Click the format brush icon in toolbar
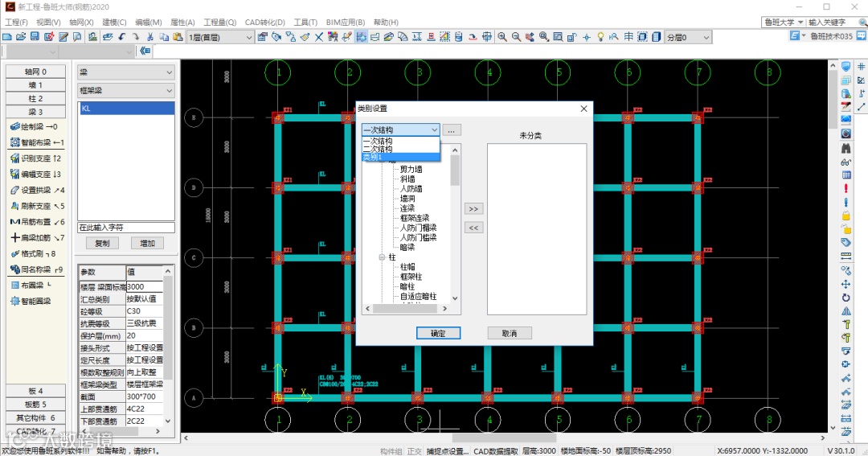This screenshot has width=868, height=456. [x=305, y=37]
